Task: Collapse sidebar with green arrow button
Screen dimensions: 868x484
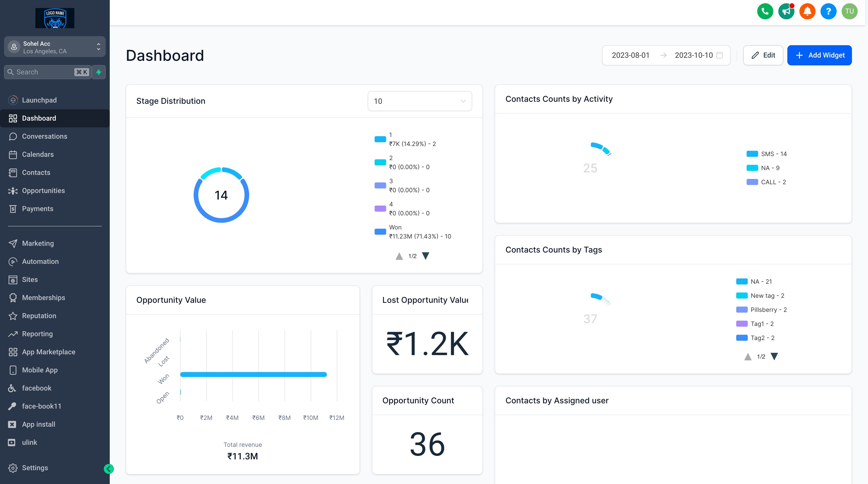Action: [x=108, y=469]
